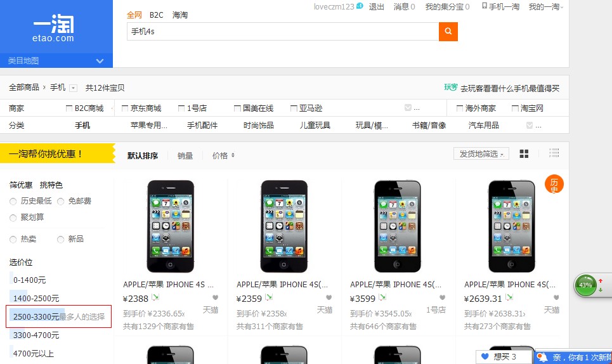The height and width of the screenshot is (364, 612).
Task: Switch to grid view layout icon
Action: pyautogui.click(x=524, y=153)
